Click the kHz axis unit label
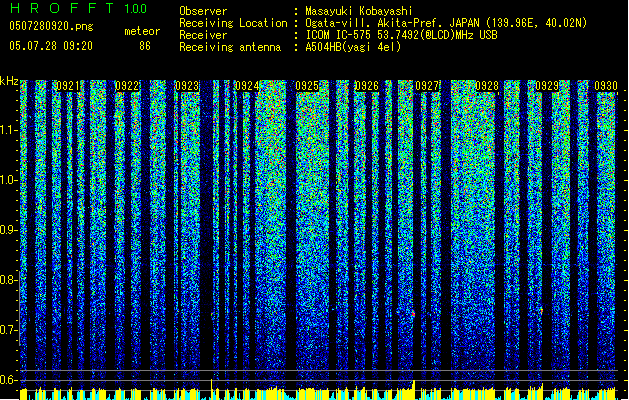 [9, 81]
